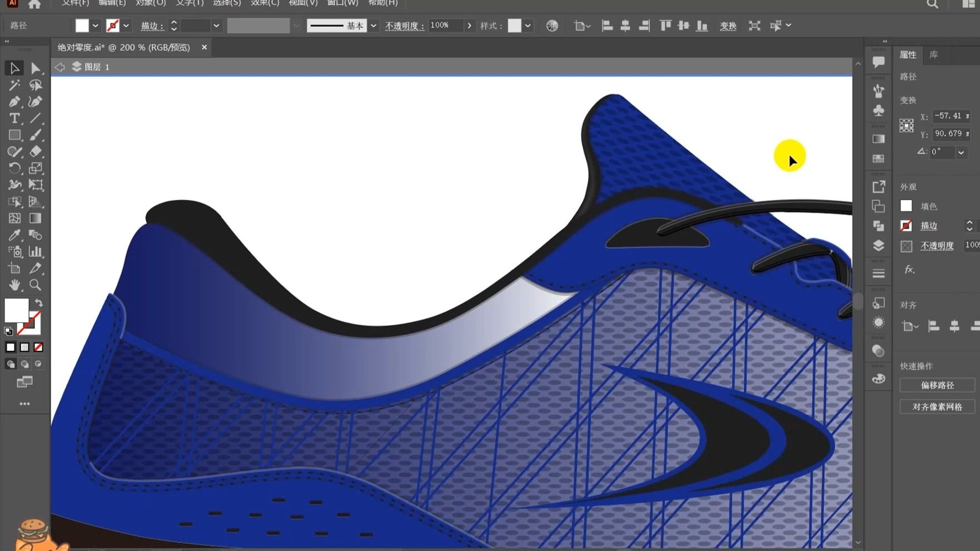
Task: Select the Paintbrush tool
Action: tap(36, 135)
